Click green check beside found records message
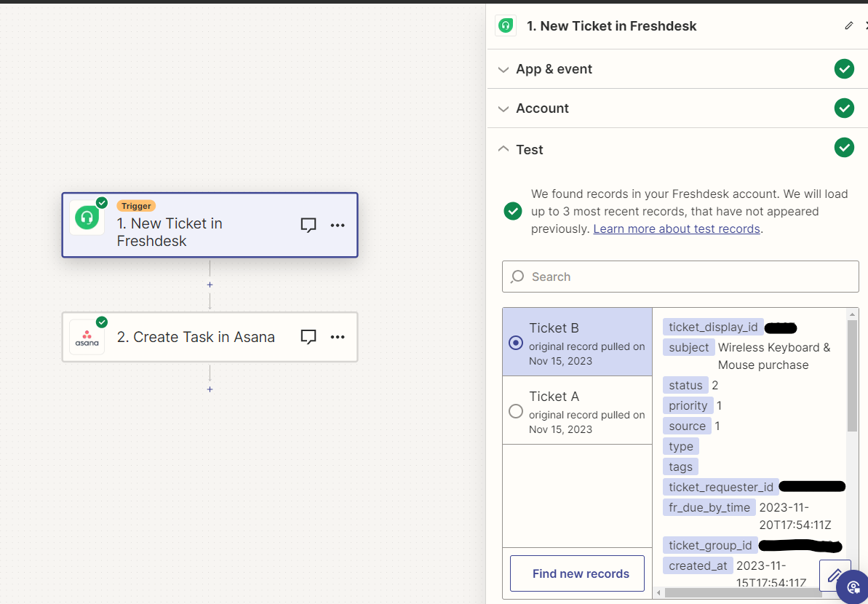The height and width of the screenshot is (604, 868). (513, 211)
